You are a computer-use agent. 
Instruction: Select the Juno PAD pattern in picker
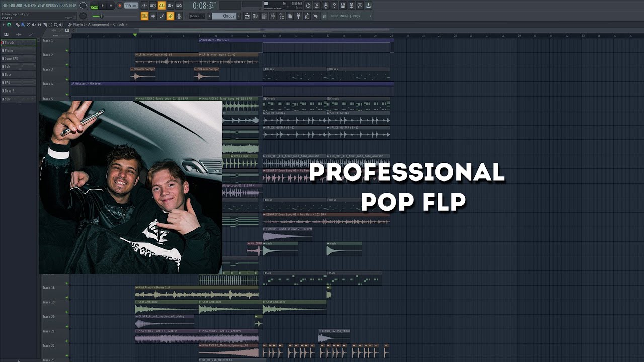pos(18,59)
